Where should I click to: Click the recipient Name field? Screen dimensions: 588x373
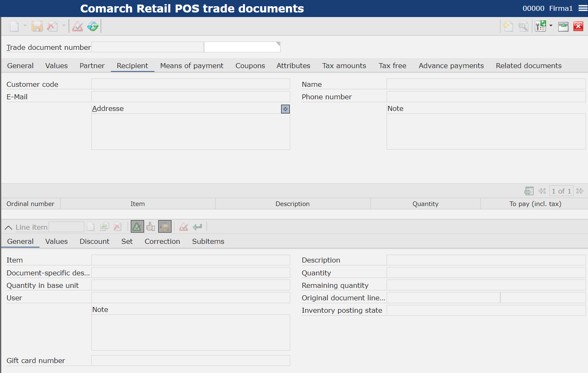pyautogui.click(x=486, y=84)
